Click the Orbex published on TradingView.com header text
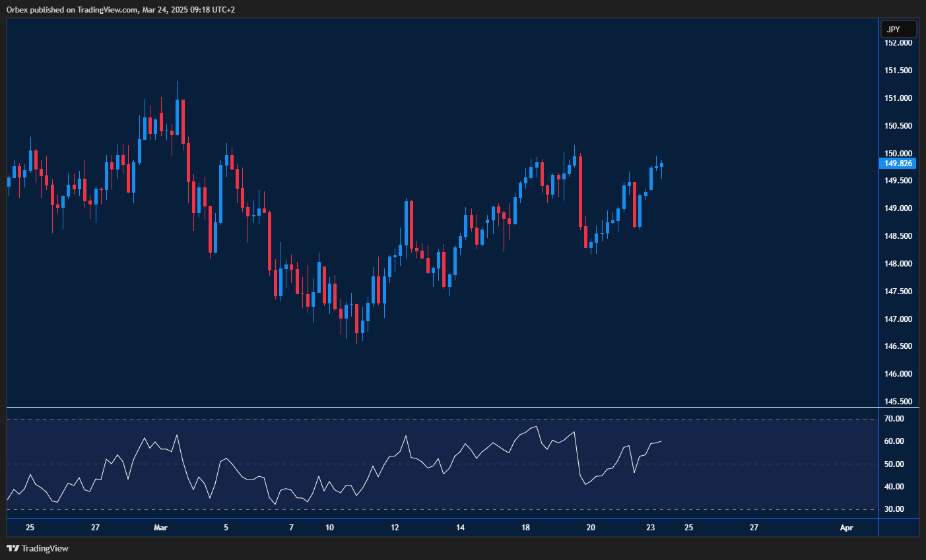926x560 pixels. (121, 9)
